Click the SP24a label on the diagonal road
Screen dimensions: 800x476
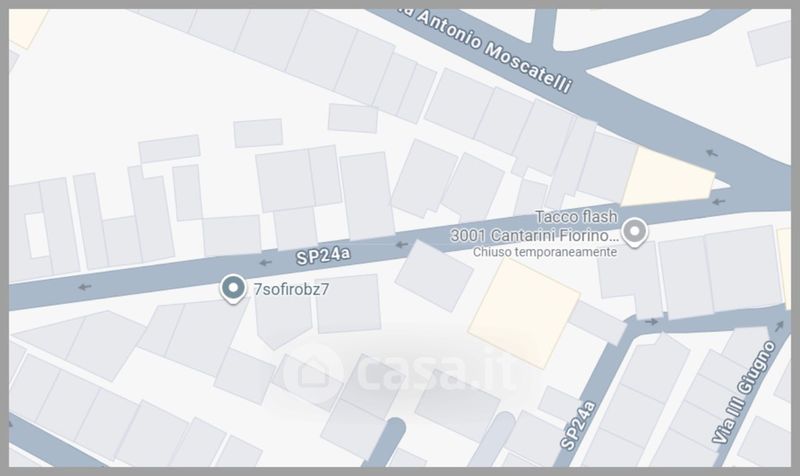coord(578,425)
